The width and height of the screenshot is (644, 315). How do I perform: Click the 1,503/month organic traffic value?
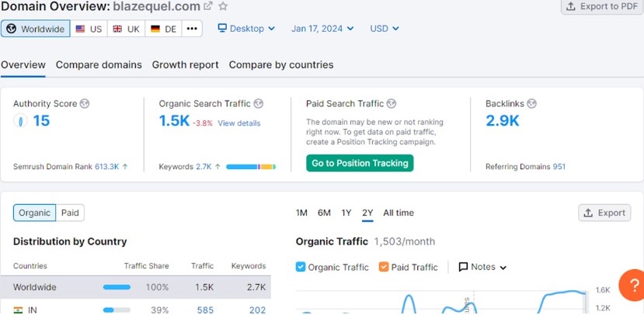point(405,241)
